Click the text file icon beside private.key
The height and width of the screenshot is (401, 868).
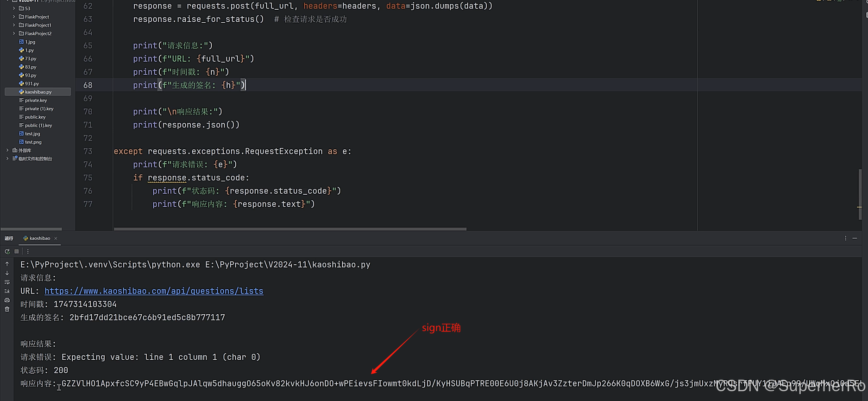(x=21, y=100)
